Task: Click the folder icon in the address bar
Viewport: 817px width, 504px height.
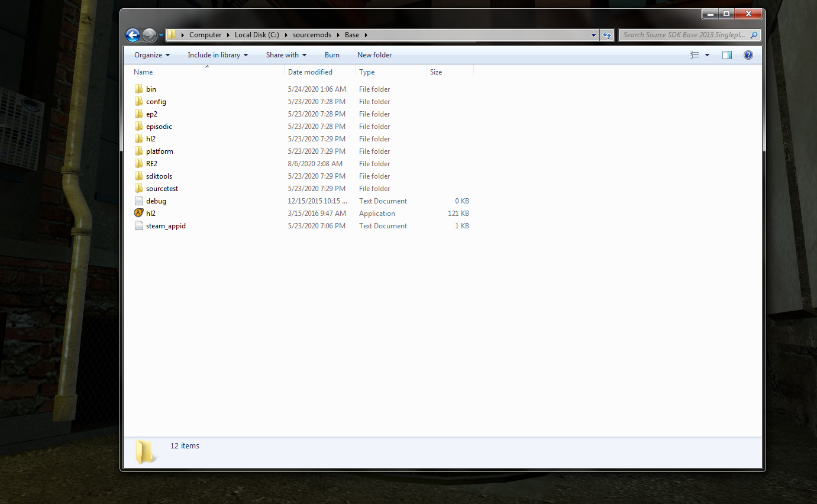Action: (x=172, y=35)
